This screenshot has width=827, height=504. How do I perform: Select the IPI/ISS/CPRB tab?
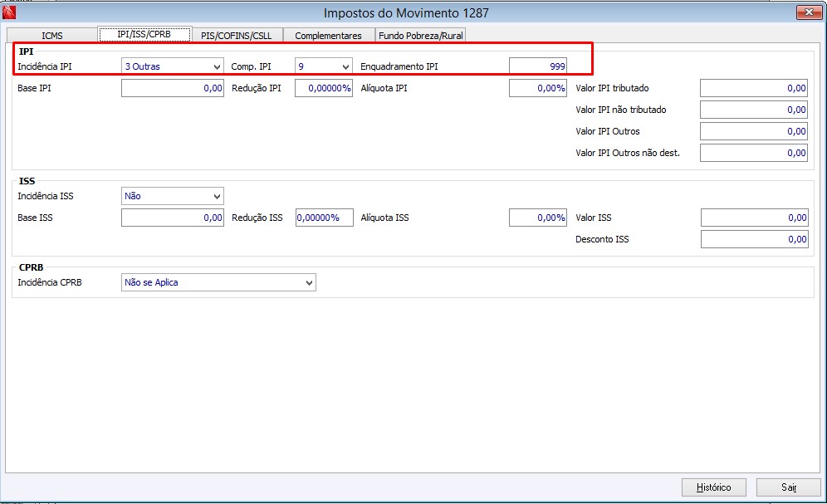pyautogui.click(x=144, y=34)
